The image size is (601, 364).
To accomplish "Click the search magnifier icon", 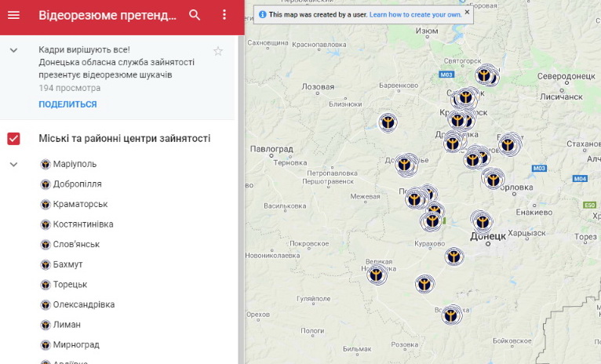I will (x=195, y=15).
